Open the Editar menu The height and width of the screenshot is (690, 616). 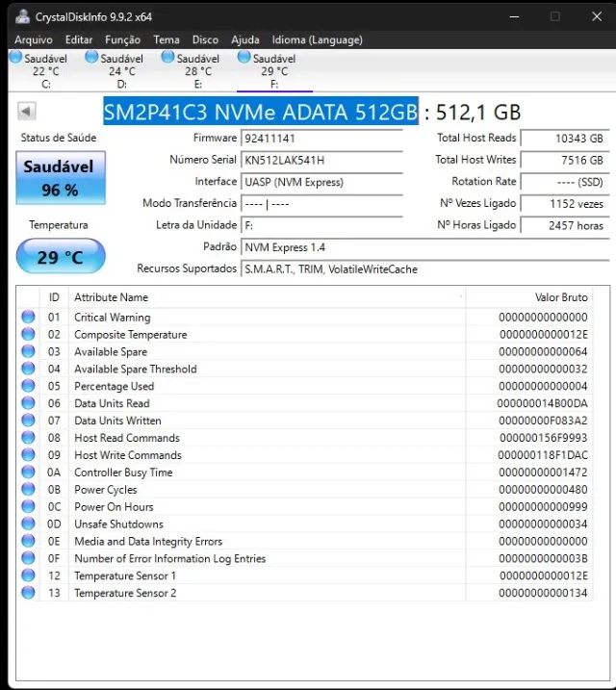point(79,40)
